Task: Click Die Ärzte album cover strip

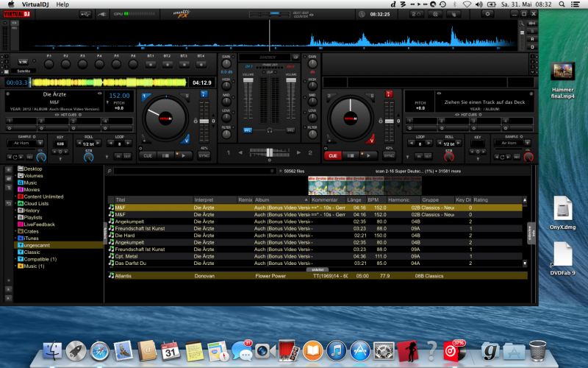Action: [365, 185]
